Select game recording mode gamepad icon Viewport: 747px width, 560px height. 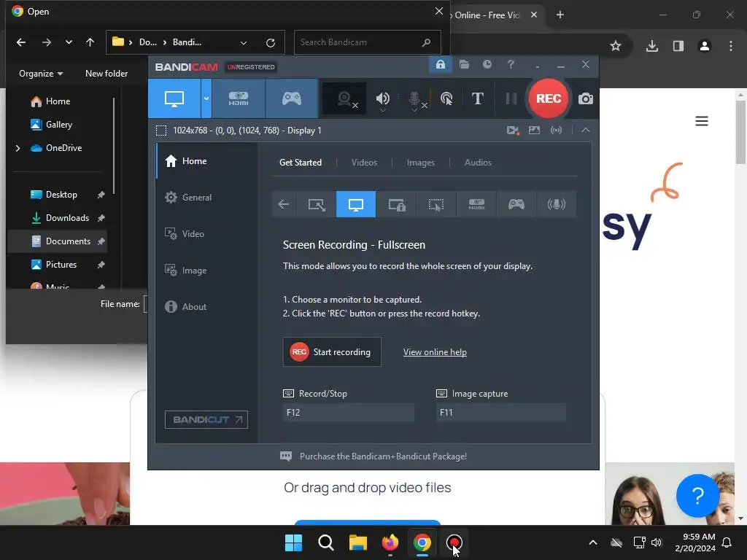(292, 98)
